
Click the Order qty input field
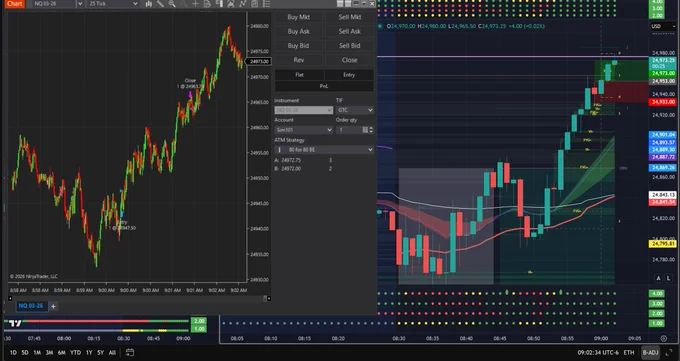349,130
